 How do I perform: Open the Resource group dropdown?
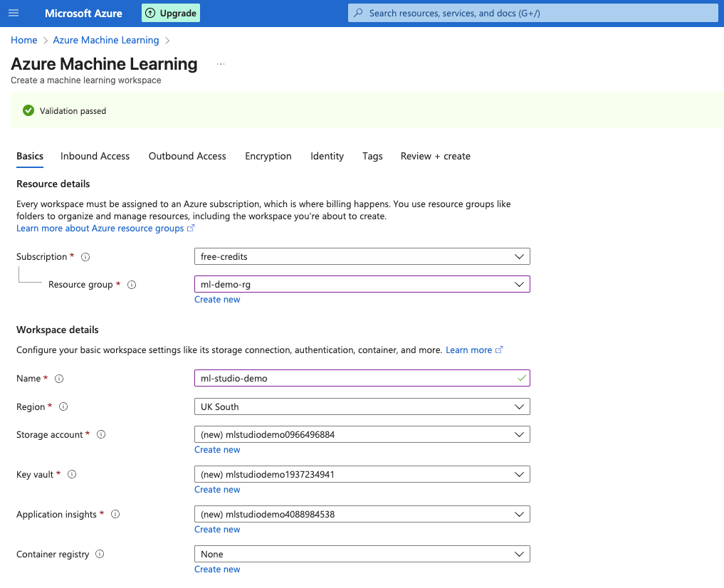[x=362, y=284]
